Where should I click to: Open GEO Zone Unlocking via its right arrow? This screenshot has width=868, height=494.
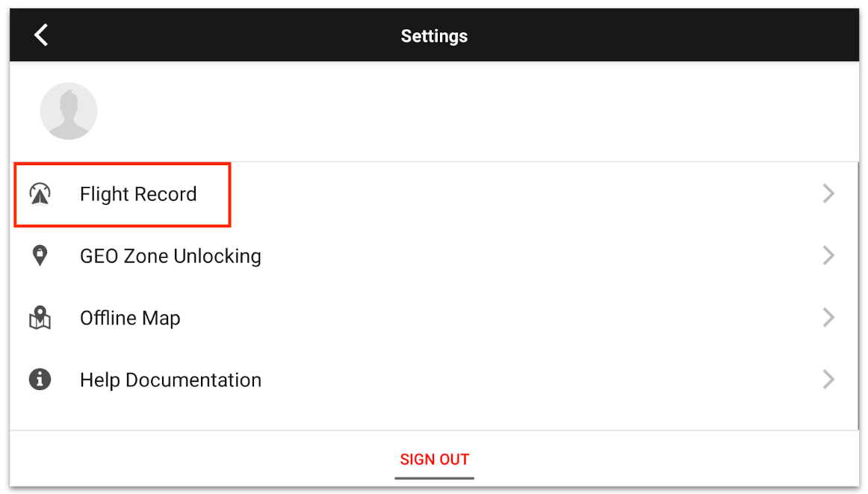(828, 256)
